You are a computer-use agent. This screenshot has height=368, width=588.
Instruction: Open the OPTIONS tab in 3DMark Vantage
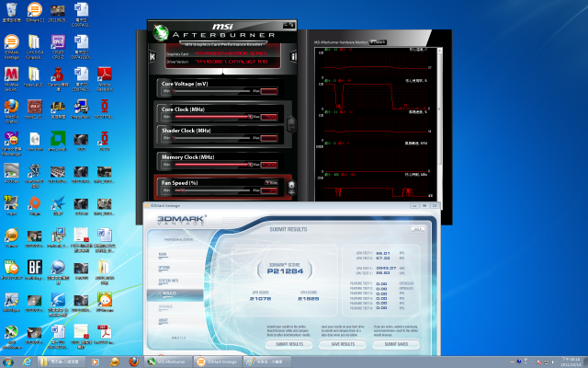pyautogui.click(x=164, y=268)
